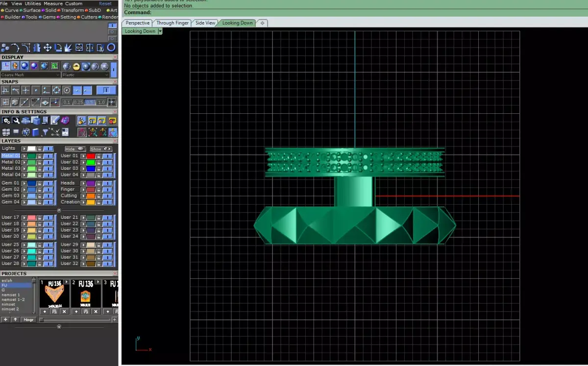Viewport: 588px width, 366px height.
Task: Open the Looking Down viewport dropdown arrow
Action: pyautogui.click(x=160, y=31)
